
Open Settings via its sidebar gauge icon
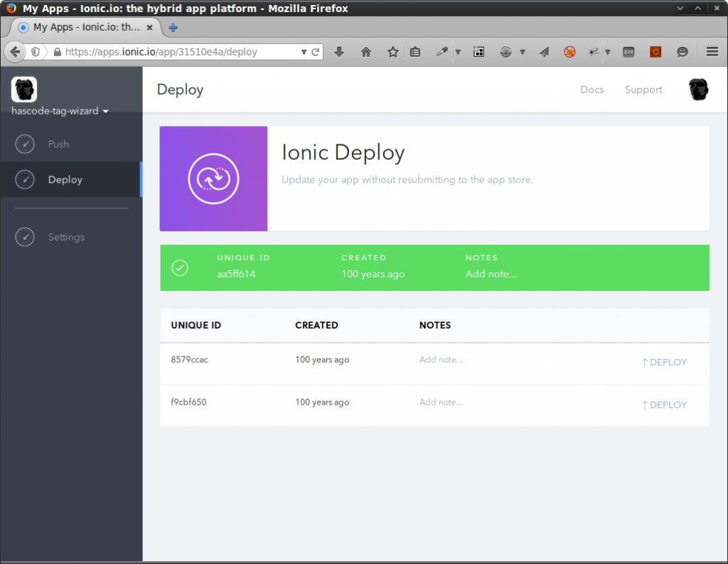point(24,237)
